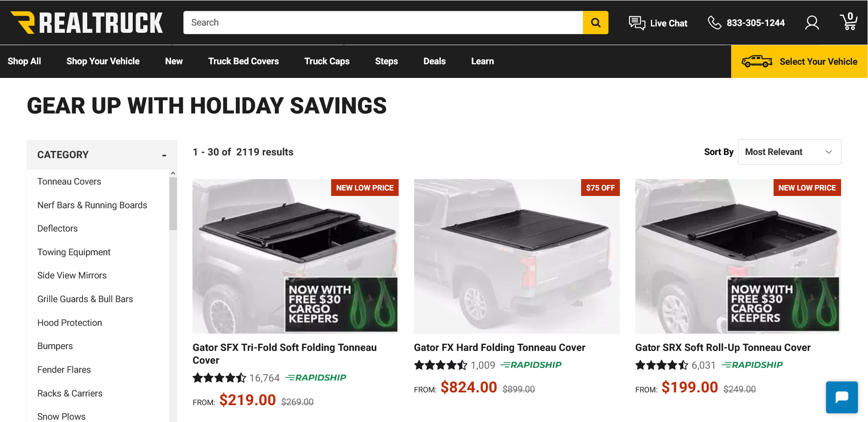This screenshot has width=868, height=422.
Task: Open Gator FX Hard Folding Tonneau Cover link
Action: tap(499, 348)
